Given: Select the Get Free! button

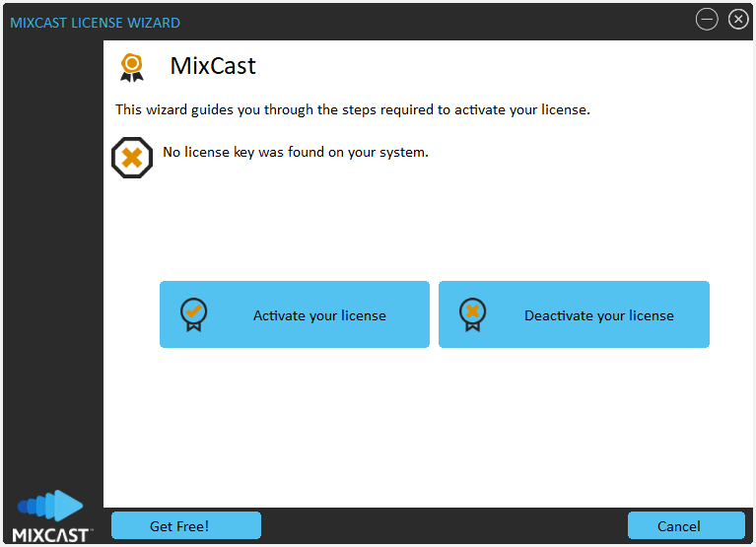Looking at the screenshot, I should click(x=186, y=525).
